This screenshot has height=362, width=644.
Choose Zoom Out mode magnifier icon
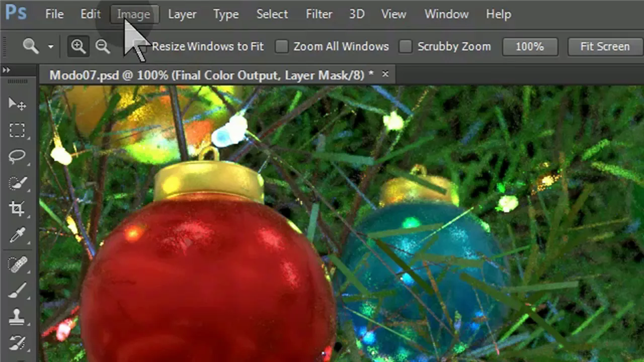point(103,46)
